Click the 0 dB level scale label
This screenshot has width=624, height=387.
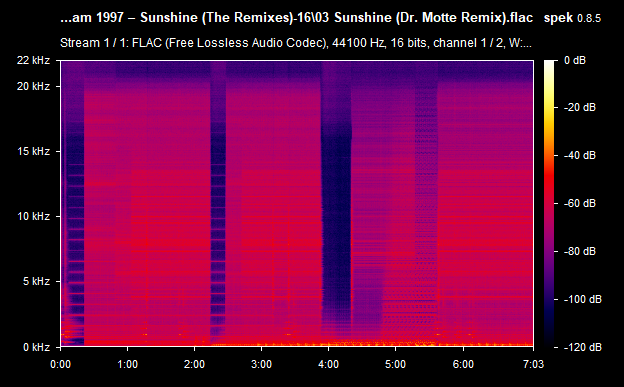(x=575, y=60)
